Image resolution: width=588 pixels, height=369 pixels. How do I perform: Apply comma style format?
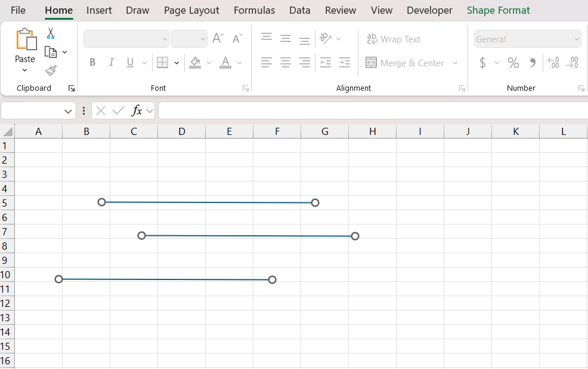point(533,63)
